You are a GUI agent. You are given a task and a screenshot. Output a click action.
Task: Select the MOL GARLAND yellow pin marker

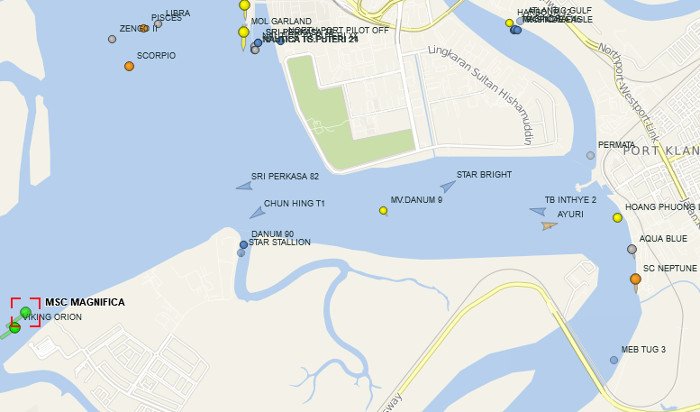click(x=244, y=33)
